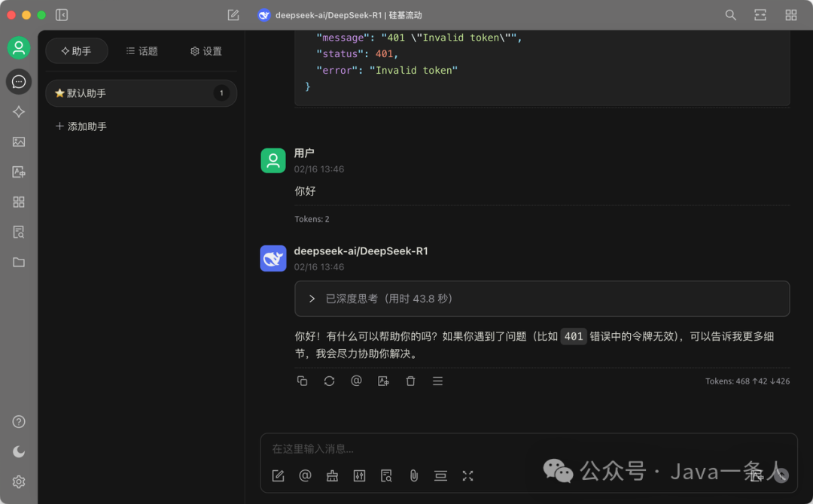Toggle dark mode moon icon

19,451
